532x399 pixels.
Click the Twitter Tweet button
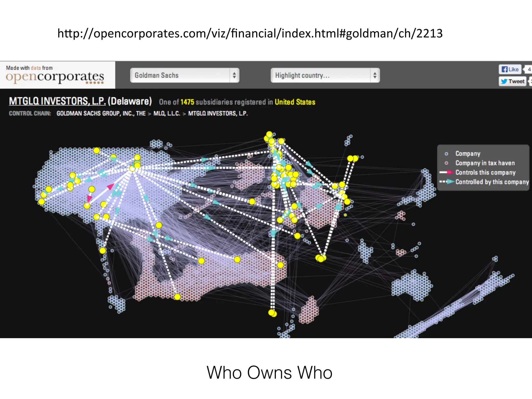[x=513, y=81]
